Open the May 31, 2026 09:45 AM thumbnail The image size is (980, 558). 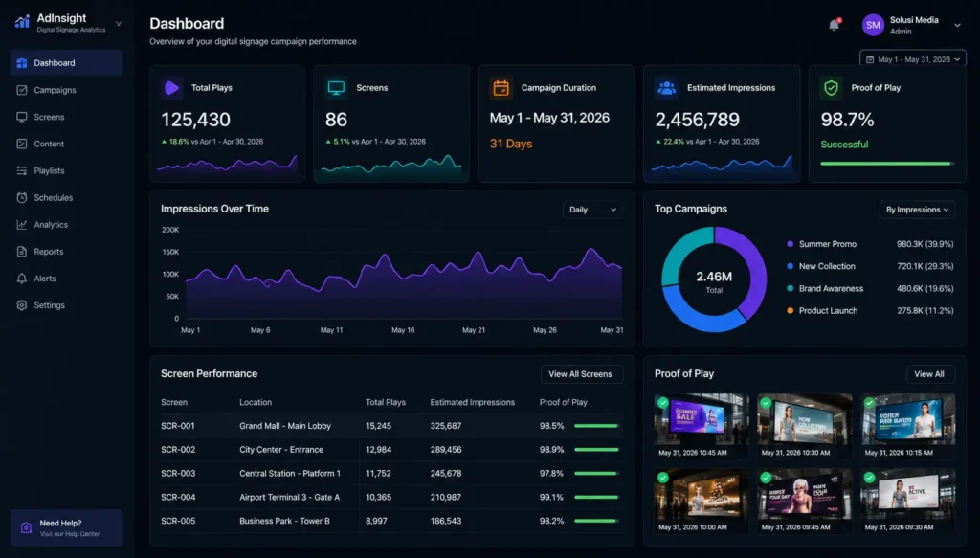pyautogui.click(x=804, y=500)
